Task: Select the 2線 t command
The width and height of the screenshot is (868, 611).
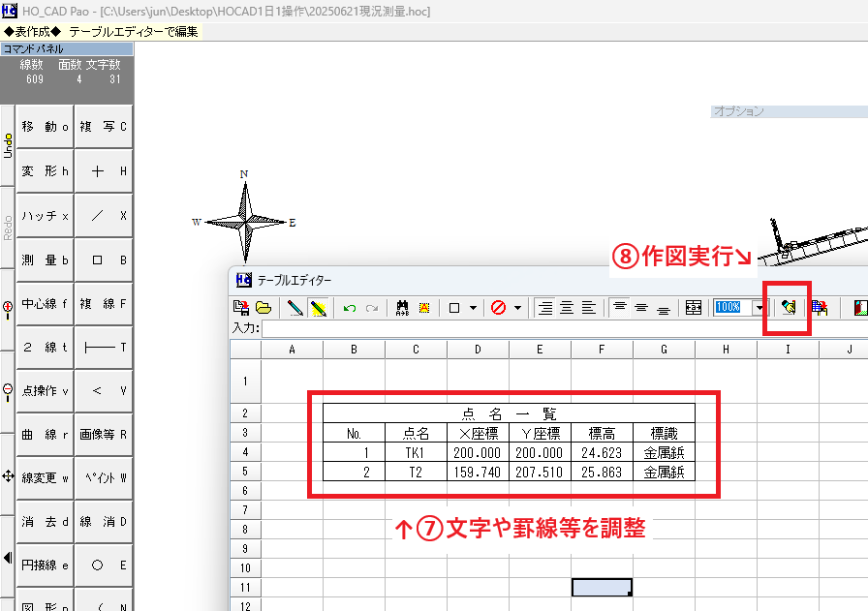Action: click(x=45, y=348)
